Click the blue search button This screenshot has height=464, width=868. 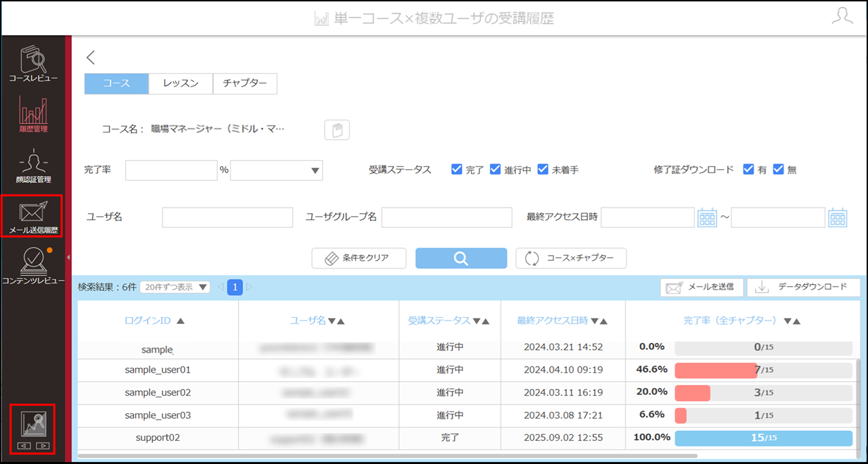[461, 258]
